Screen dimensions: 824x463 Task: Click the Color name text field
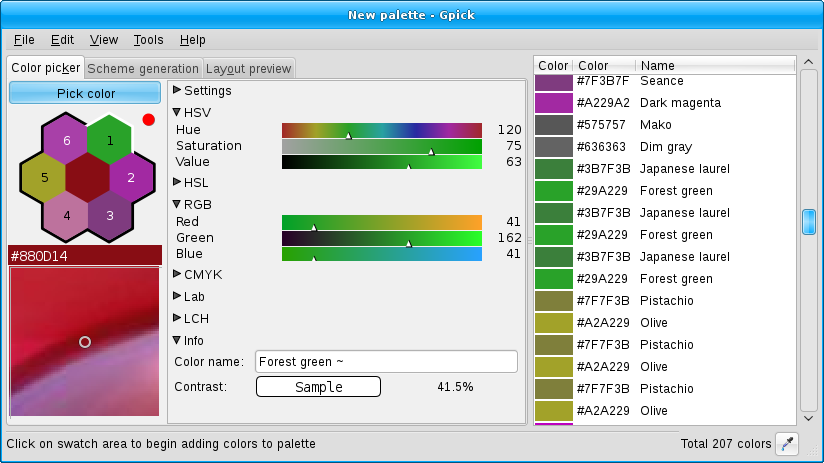[386, 362]
